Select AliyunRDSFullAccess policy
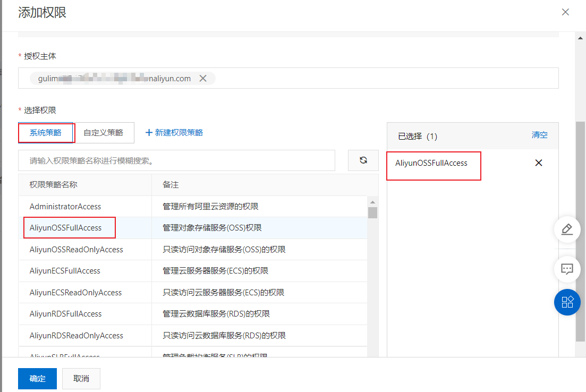This screenshot has width=586, height=392. tap(65, 314)
